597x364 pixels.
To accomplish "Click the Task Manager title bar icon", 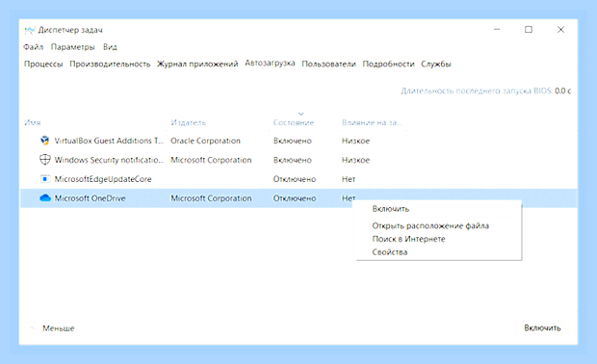I will [29, 30].
